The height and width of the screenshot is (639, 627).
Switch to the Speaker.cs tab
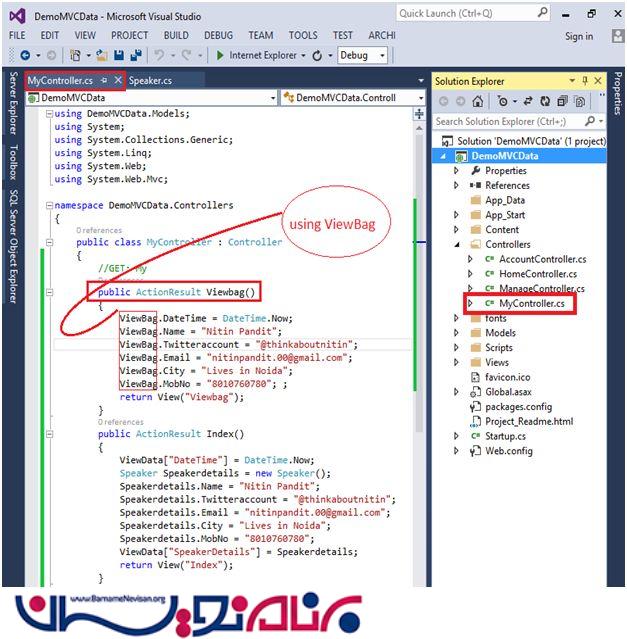151,80
